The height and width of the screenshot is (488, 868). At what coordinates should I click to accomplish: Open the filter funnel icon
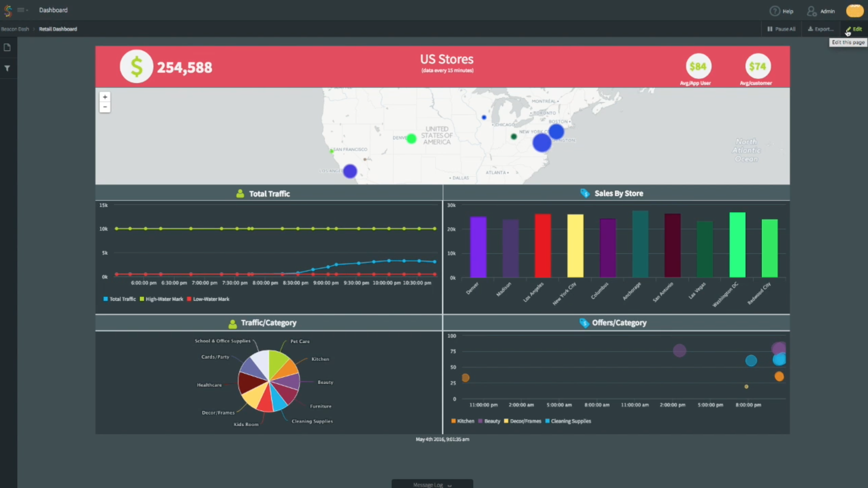click(7, 68)
